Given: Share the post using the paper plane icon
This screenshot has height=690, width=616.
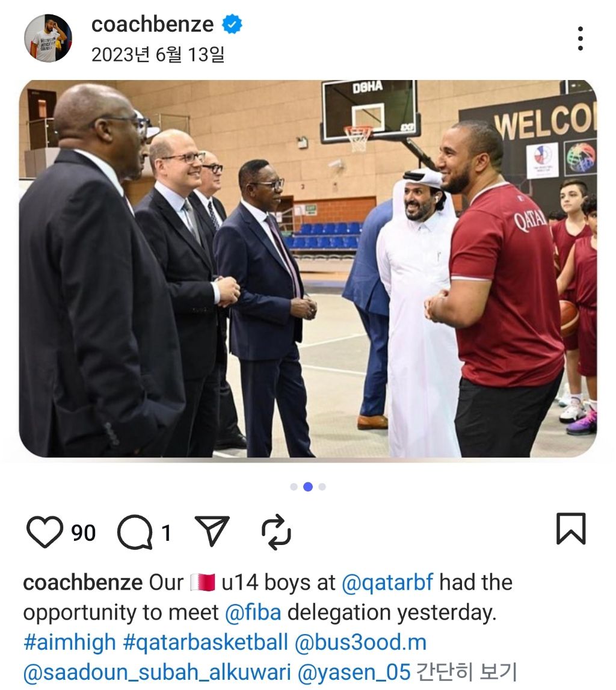Looking at the screenshot, I should pos(212,531).
